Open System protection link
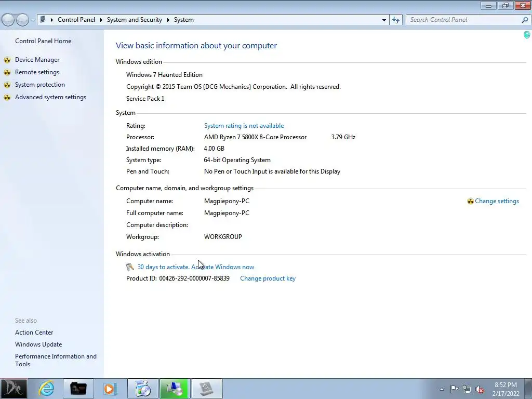The width and height of the screenshot is (532, 399). click(x=39, y=85)
